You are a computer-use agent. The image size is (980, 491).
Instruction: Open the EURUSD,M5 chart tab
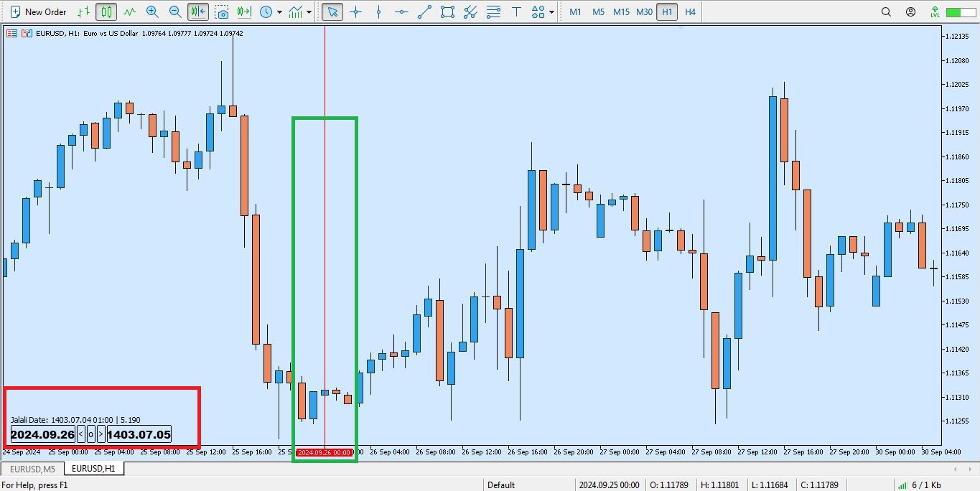tap(32, 469)
